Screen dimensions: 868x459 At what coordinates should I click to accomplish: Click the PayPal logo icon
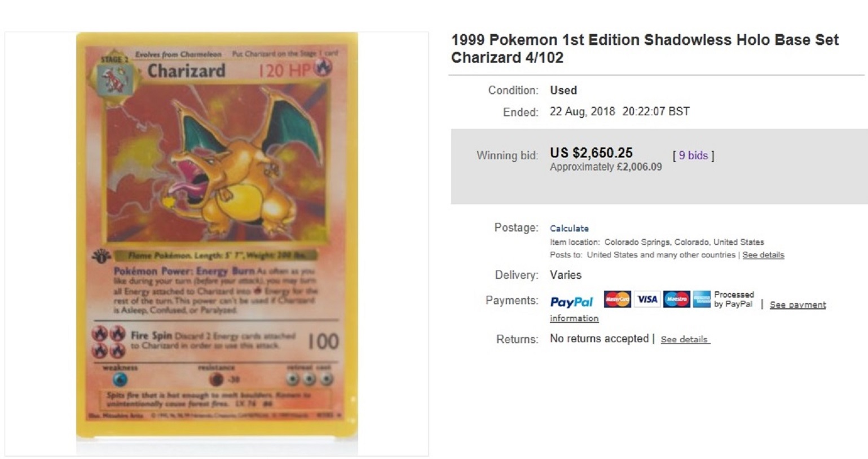pyautogui.click(x=571, y=302)
